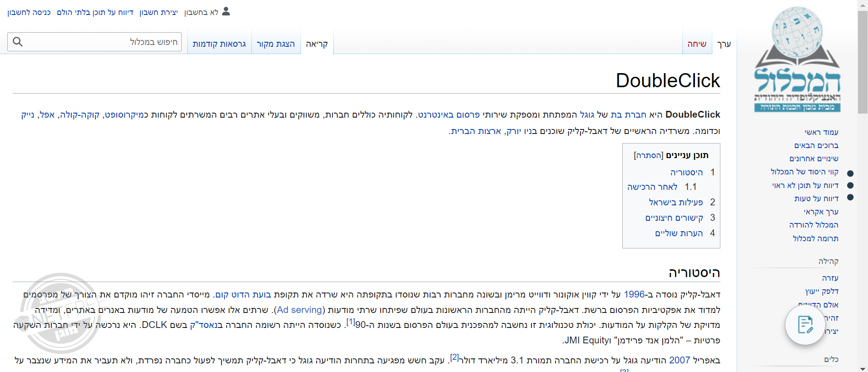Click 'דיווח על טעות' sidebar link
868x372 pixels.
pos(816,198)
